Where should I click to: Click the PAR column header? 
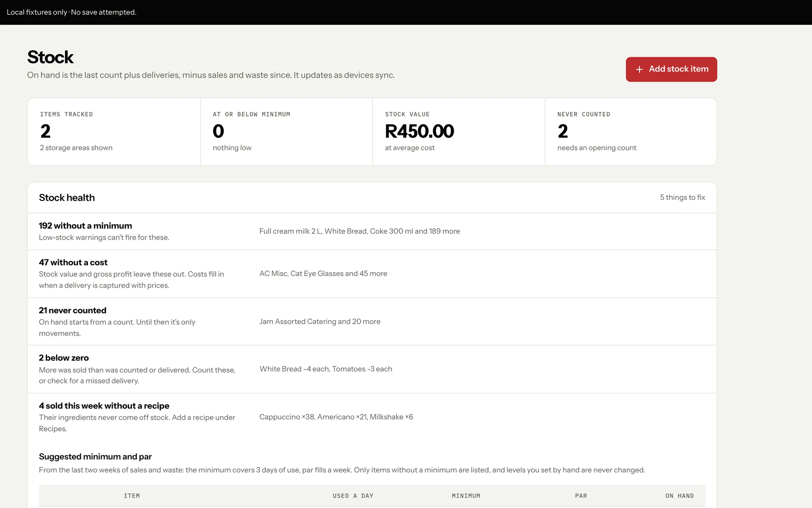click(x=581, y=496)
